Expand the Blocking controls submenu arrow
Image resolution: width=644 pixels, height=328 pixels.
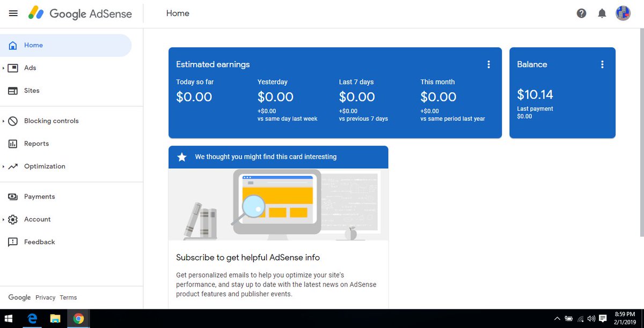click(x=3, y=121)
